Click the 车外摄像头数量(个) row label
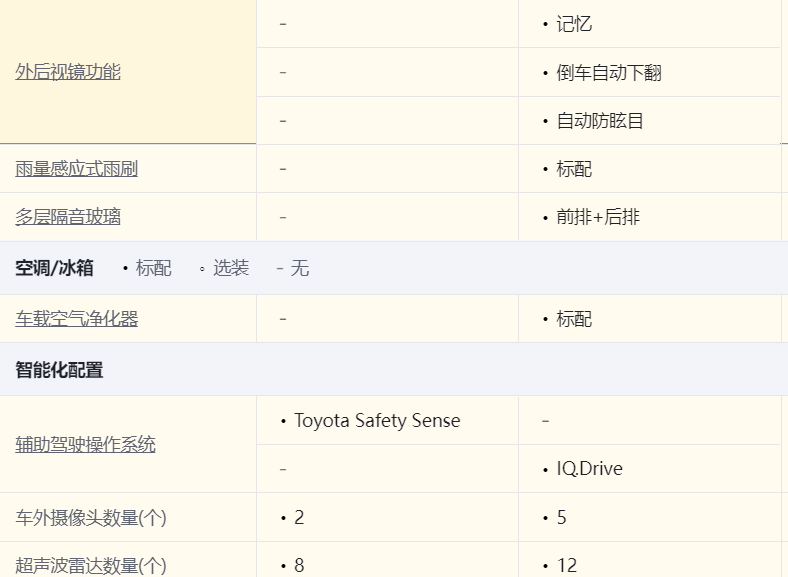Screen dimensions: 788x577 (x=90, y=518)
